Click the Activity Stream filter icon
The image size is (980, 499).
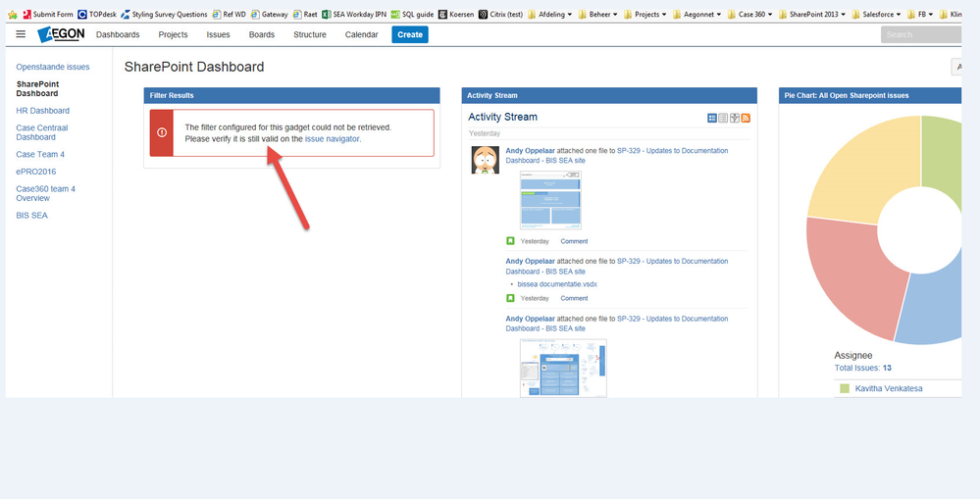735,118
